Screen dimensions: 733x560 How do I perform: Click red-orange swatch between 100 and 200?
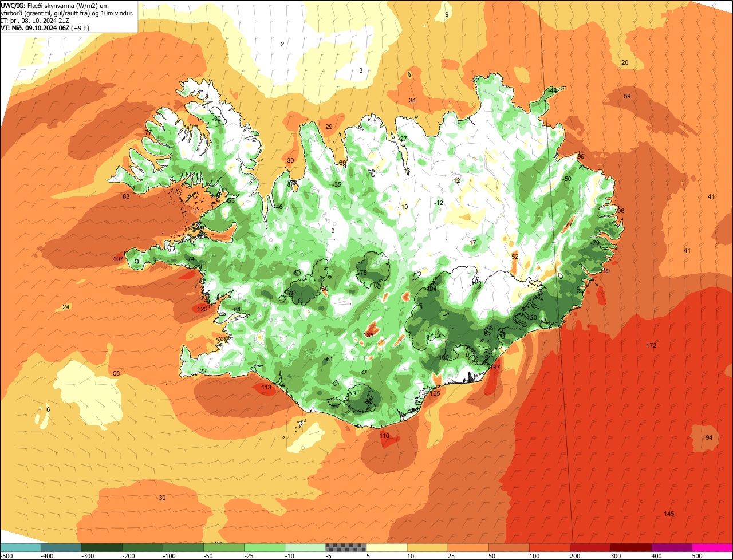549,547
